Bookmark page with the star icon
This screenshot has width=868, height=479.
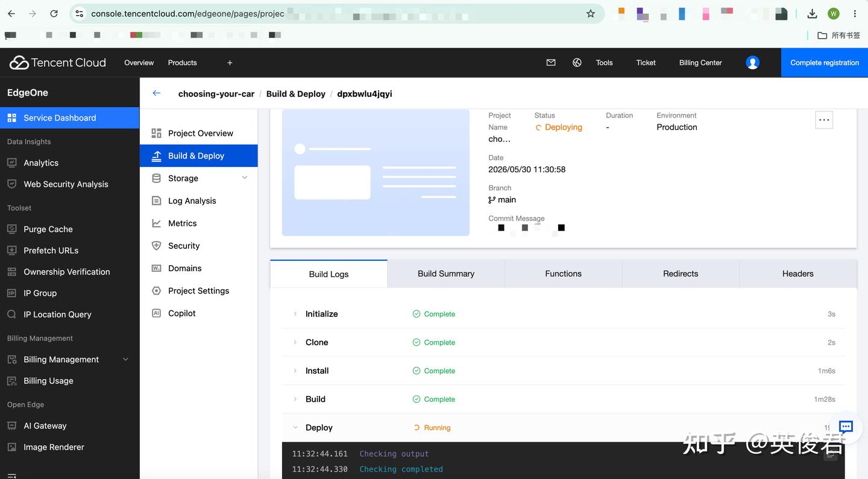click(x=591, y=13)
